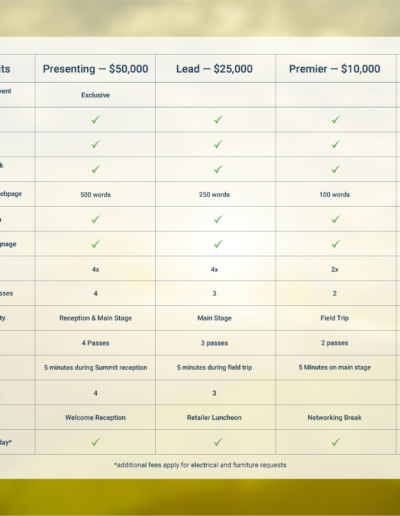Click the bottom row checkmark under Presenting

point(95,442)
